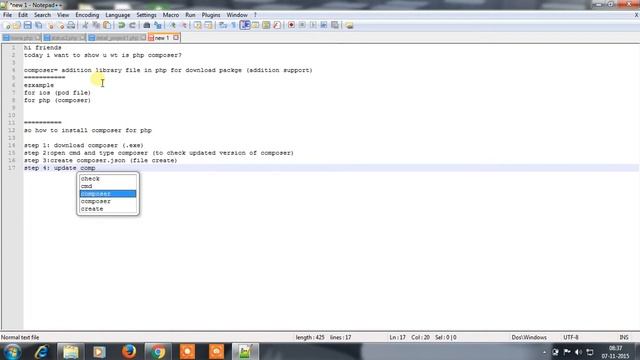Viewport: 640px width, 360px height.
Task: Open the Edit menu
Action: pyautogui.click(x=23, y=15)
